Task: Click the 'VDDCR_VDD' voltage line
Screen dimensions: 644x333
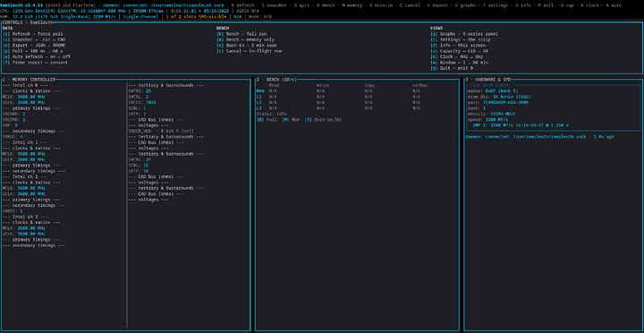Action: (161, 131)
